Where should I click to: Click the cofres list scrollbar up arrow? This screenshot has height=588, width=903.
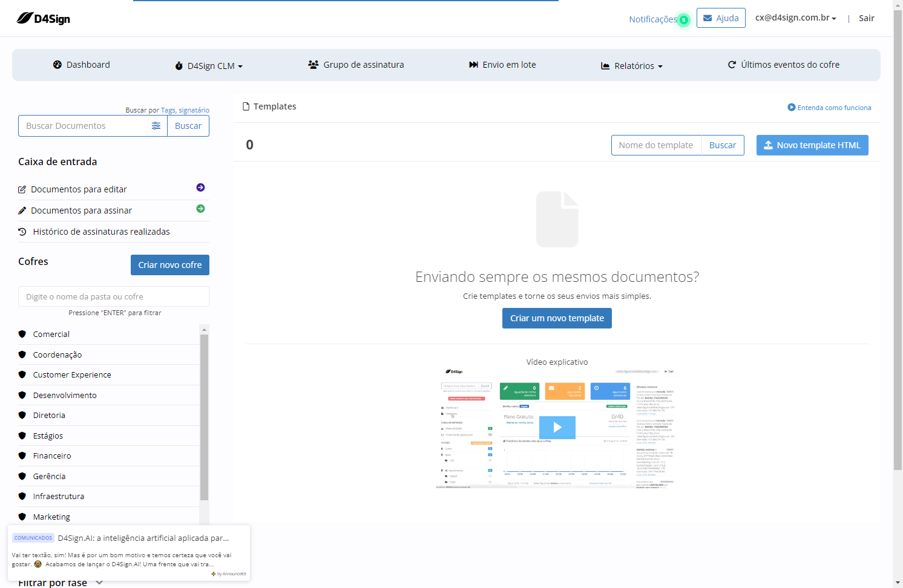[204, 330]
